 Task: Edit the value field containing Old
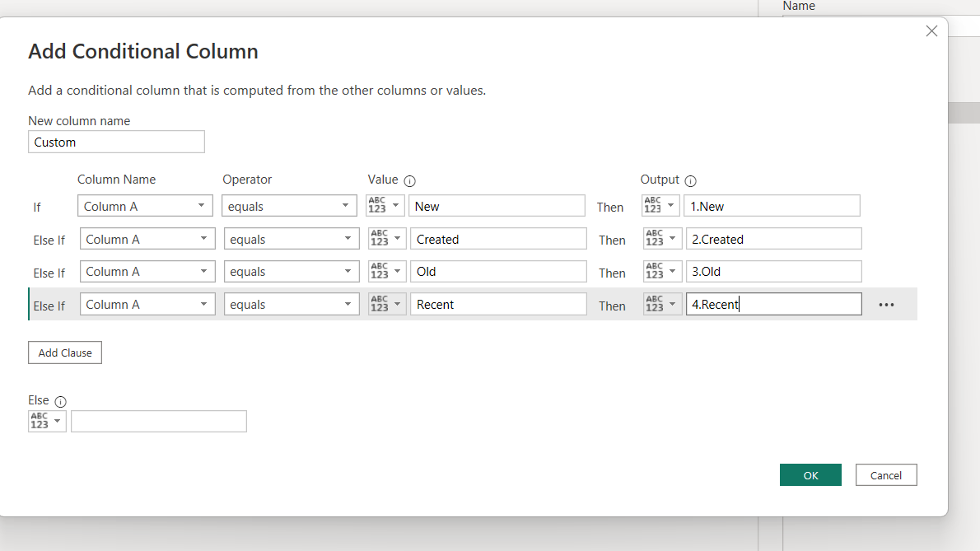click(x=499, y=271)
